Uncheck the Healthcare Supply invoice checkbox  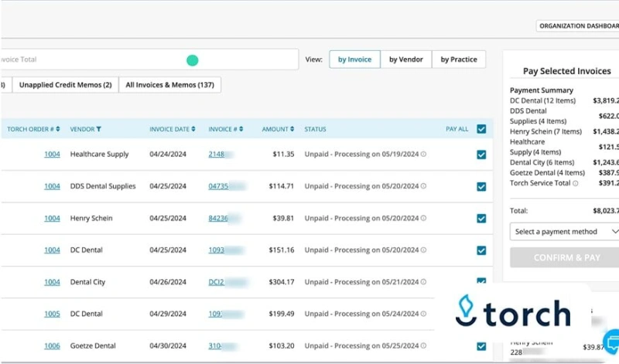coord(481,155)
